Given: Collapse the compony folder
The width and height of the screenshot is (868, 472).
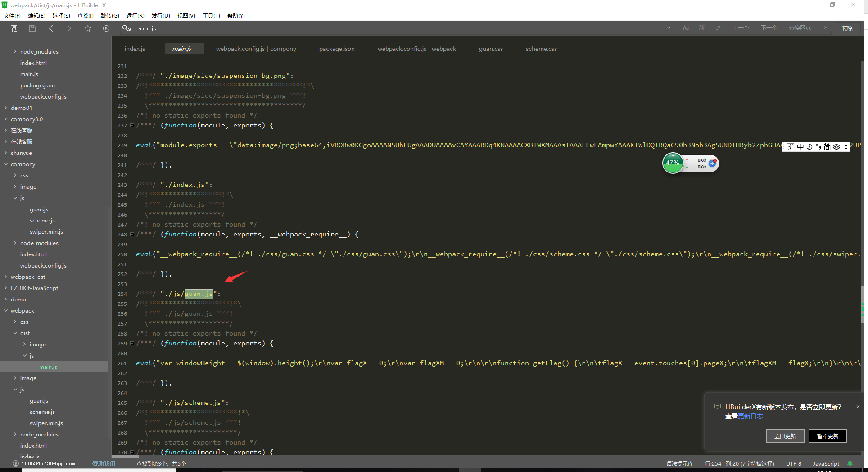Looking at the screenshot, I should pos(5,164).
